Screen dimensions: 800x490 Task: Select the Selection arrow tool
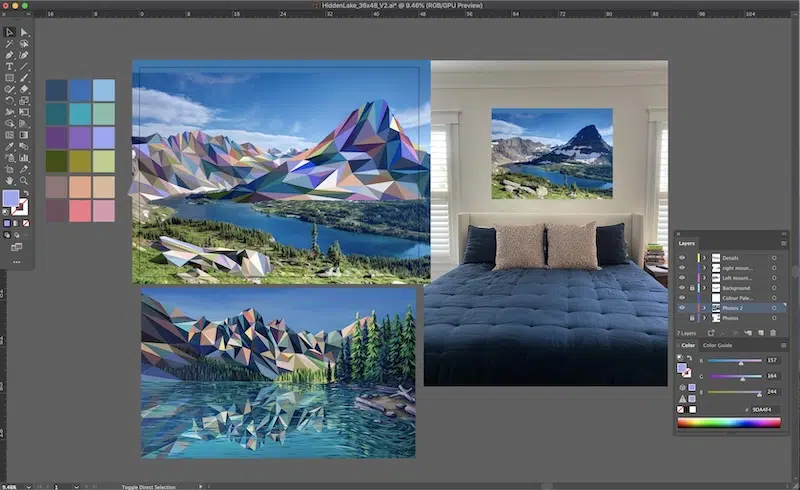coord(9,32)
